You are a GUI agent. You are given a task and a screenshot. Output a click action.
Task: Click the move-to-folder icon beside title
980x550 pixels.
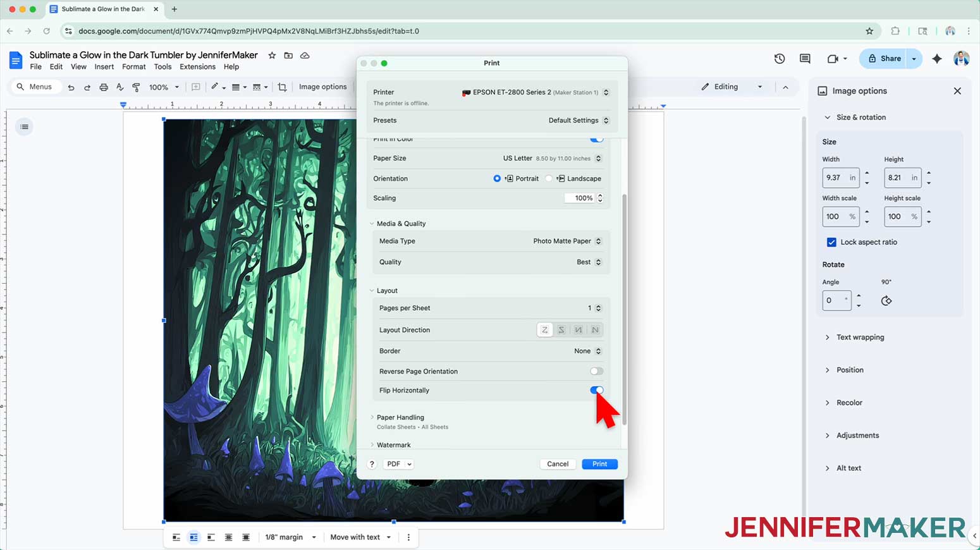click(288, 56)
